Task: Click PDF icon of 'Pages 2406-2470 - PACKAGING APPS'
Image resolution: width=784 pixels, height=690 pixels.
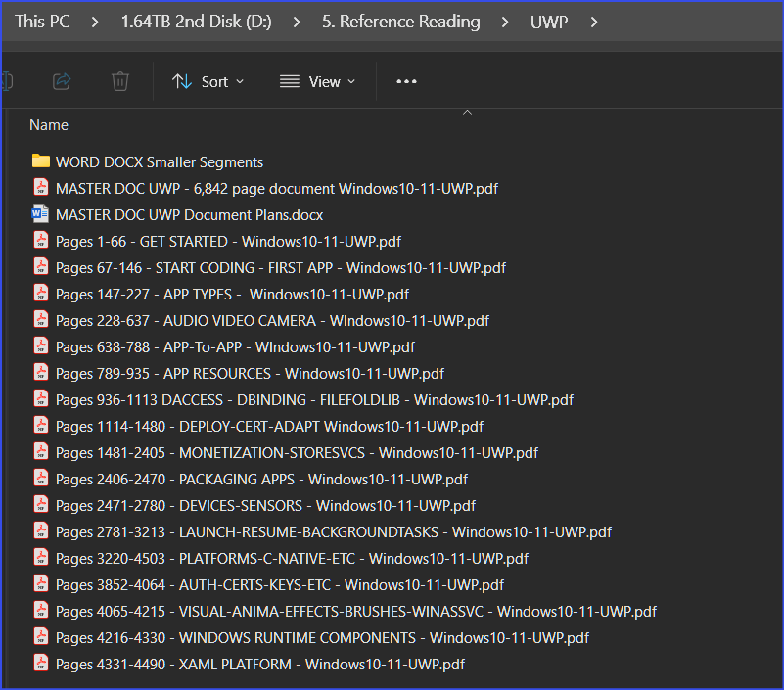Action: pos(41,478)
